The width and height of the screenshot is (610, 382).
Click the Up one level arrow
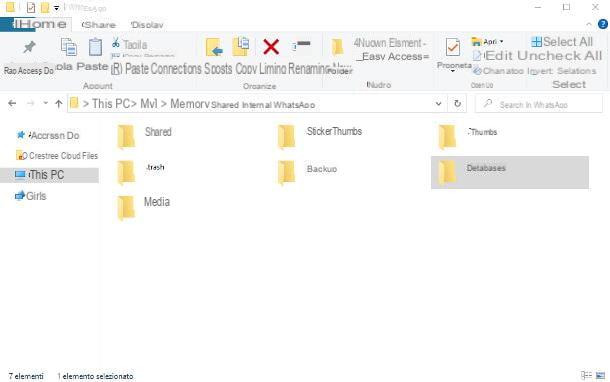[58, 103]
